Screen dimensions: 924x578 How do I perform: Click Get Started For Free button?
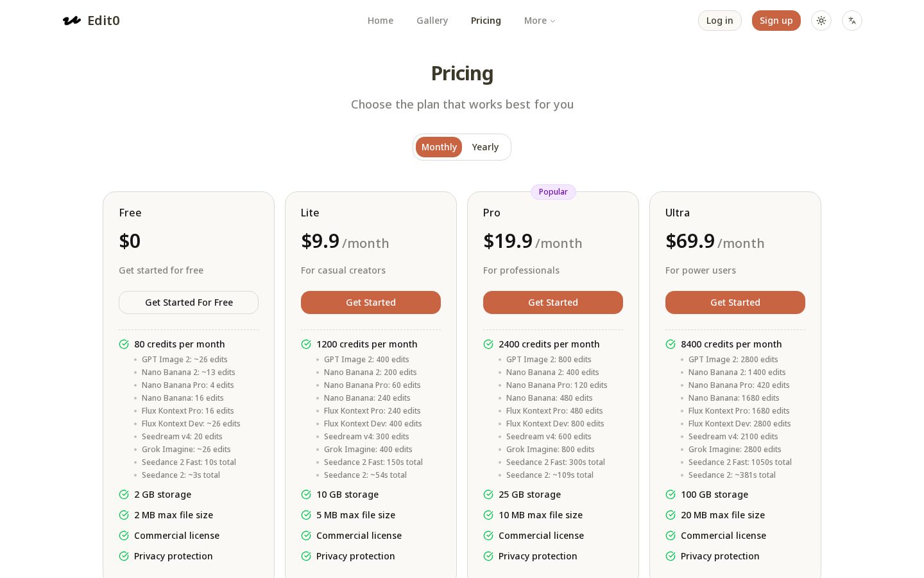click(189, 302)
